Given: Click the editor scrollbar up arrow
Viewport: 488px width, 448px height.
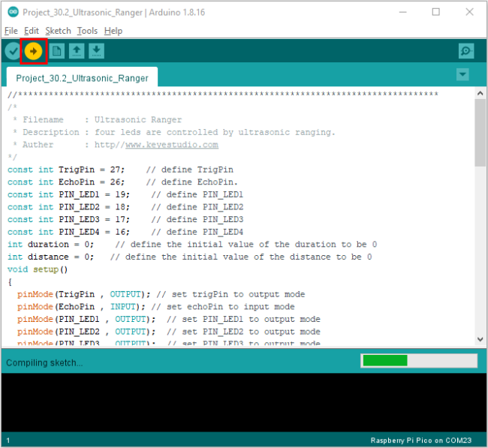Looking at the screenshot, I should click(480, 93).
